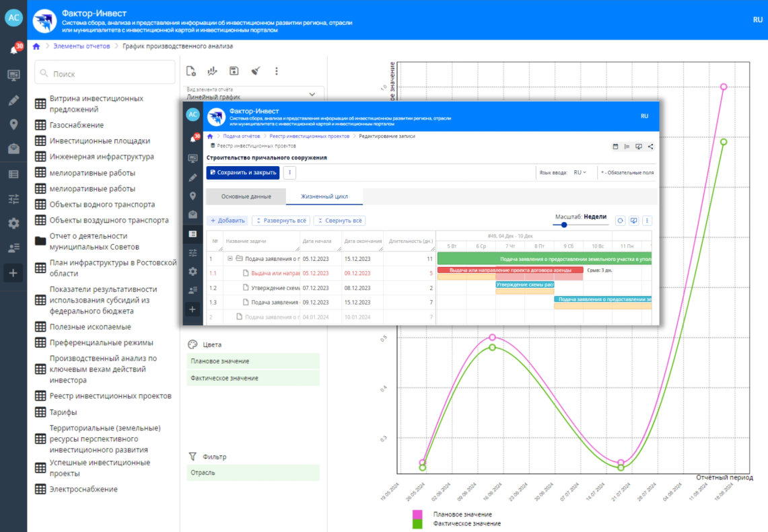Open Электроснабжение list item

point(83,489)
